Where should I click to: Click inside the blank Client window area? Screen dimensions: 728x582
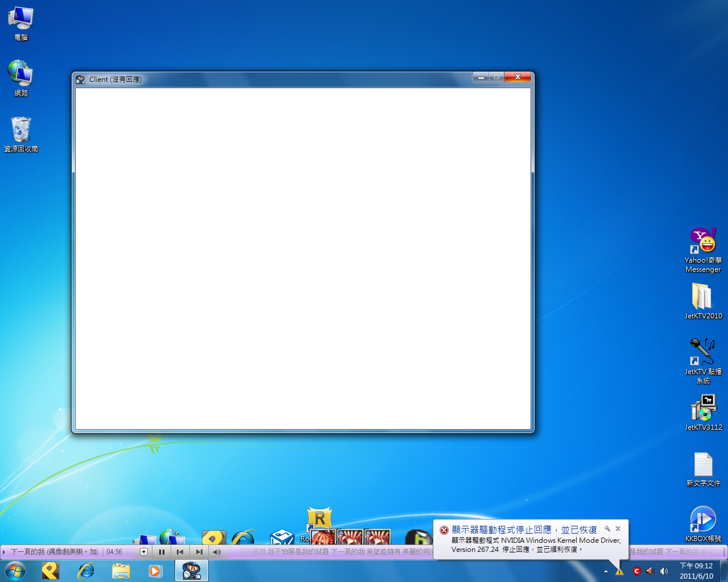click(303, 259)
